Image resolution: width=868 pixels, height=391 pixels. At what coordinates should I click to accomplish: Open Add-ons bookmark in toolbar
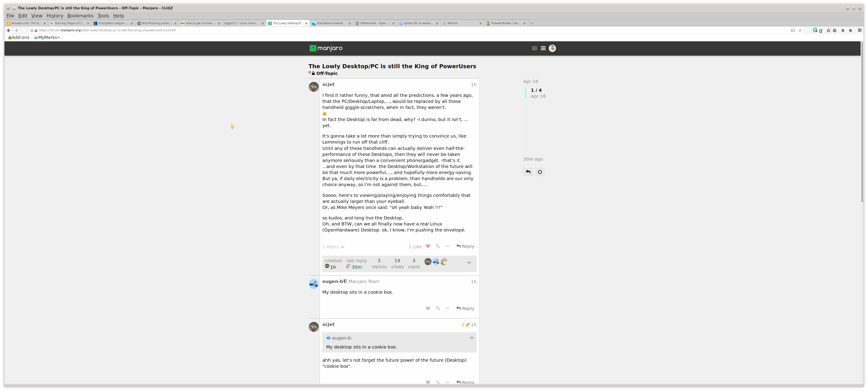18,37
